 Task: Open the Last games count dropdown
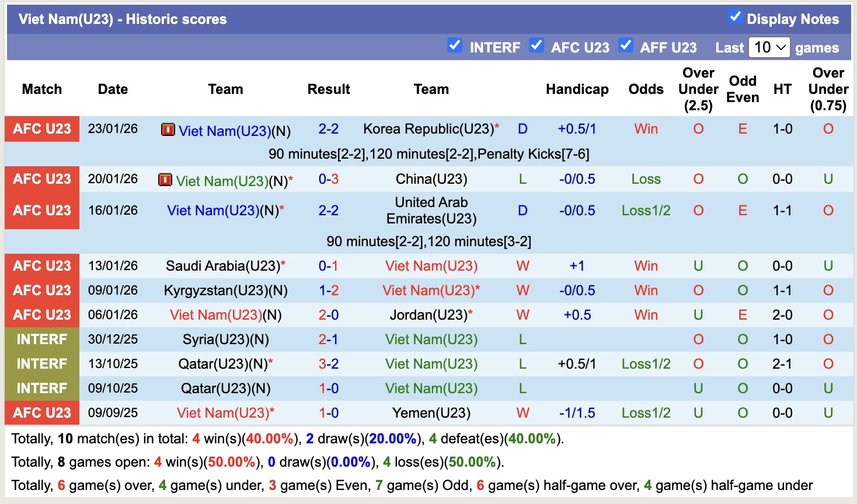(x=769, y=47)
